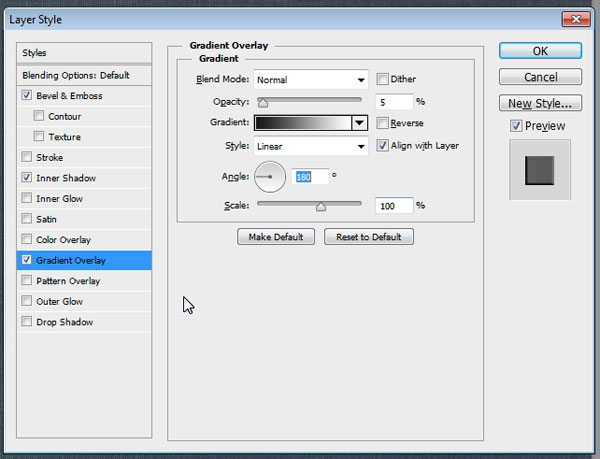Uncheck Align with Layer option
Image resolution: width=600 pixels, height=459 pixels.
[383, 145]
